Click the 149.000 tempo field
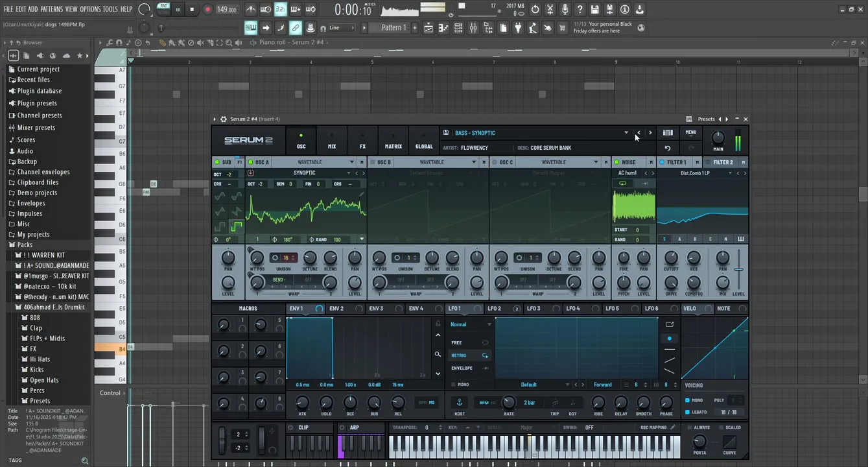The image size is (868, 467). 227,10
